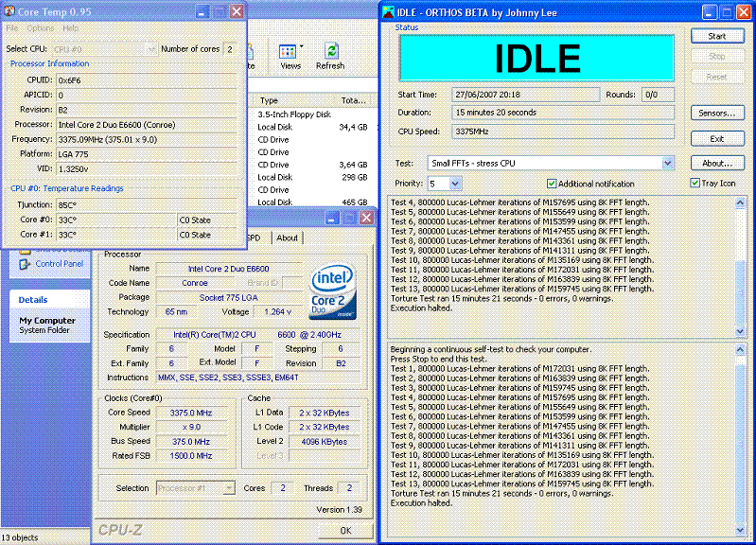Select the CD Drive 3,64 GB row
The width and height of the screenshot is (756, 545).
(312, 165)
